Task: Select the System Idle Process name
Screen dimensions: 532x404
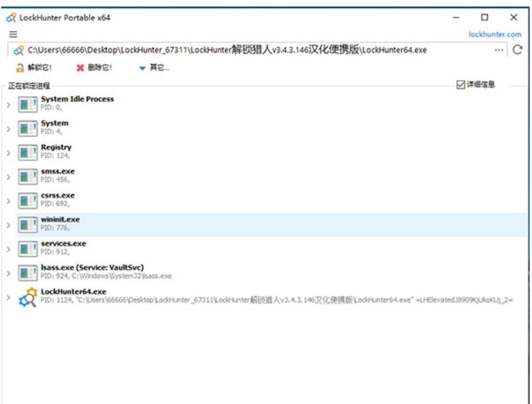Action: pyautogui.click(x=78, y=99)
